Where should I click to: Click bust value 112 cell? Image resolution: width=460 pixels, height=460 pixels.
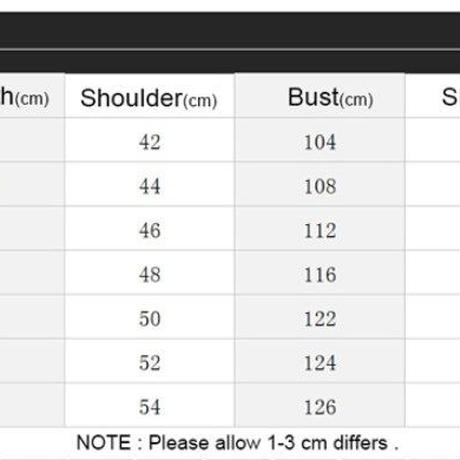320,228
